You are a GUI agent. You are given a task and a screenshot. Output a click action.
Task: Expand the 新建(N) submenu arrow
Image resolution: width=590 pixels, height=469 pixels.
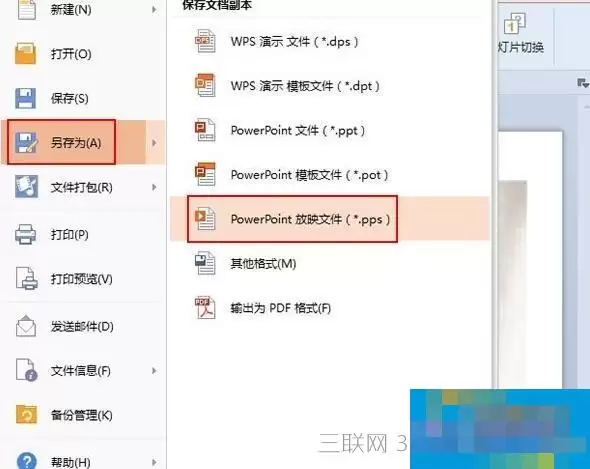tap(154, 9)
